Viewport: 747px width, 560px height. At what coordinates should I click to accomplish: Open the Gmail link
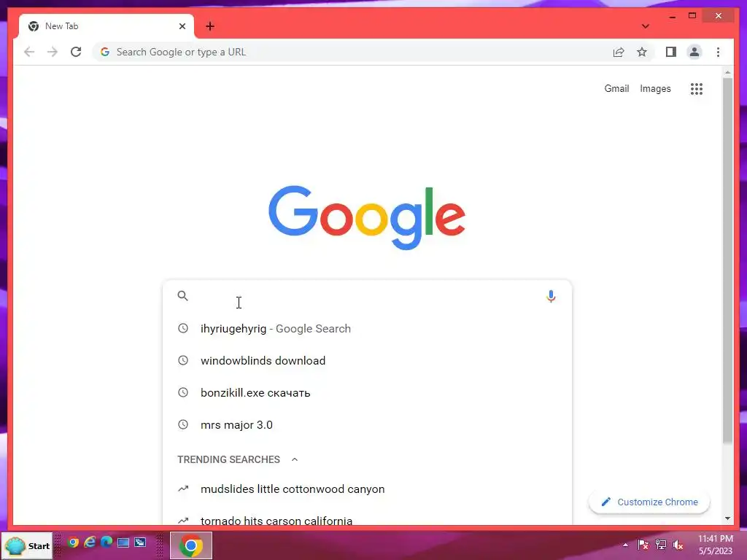coord(616,88)
